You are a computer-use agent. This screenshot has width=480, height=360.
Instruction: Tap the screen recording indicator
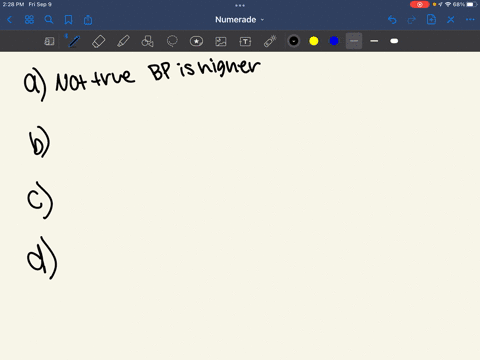coord(419,5)
